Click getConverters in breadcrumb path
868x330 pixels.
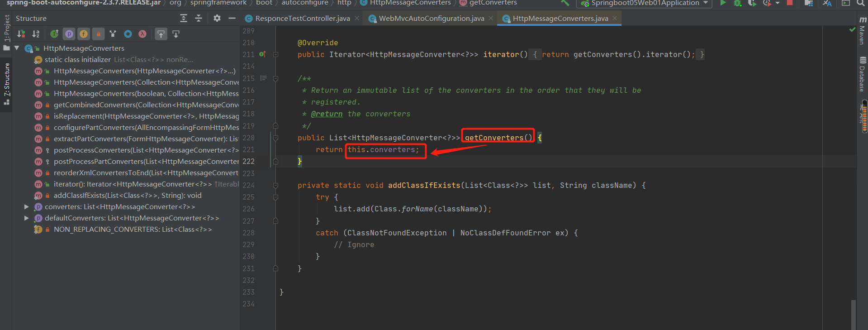coord(493,3)
